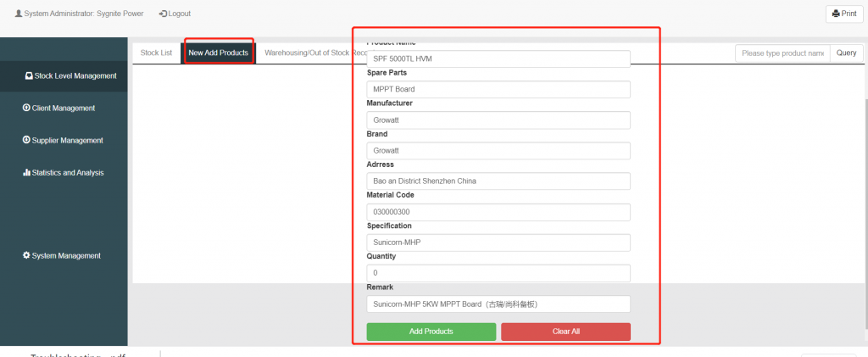Focus the product name search box
The height and width of the screenshot is (357, 868).
(x=782, y=53)
